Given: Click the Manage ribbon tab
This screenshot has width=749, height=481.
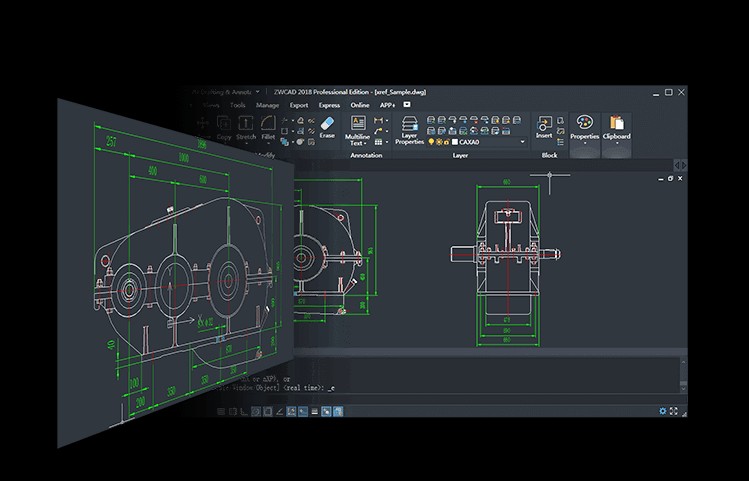Looking at the screenshot, I should (x=267, y=104).
